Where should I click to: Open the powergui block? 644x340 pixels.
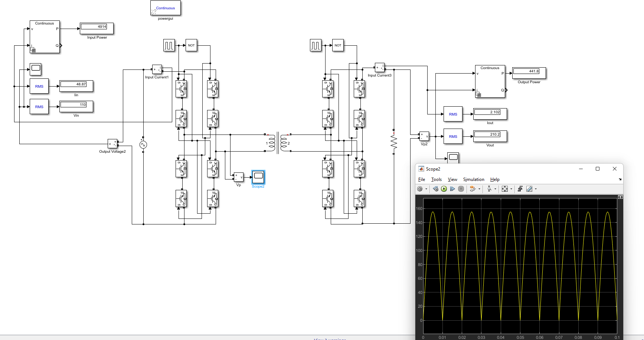[165, 8]
